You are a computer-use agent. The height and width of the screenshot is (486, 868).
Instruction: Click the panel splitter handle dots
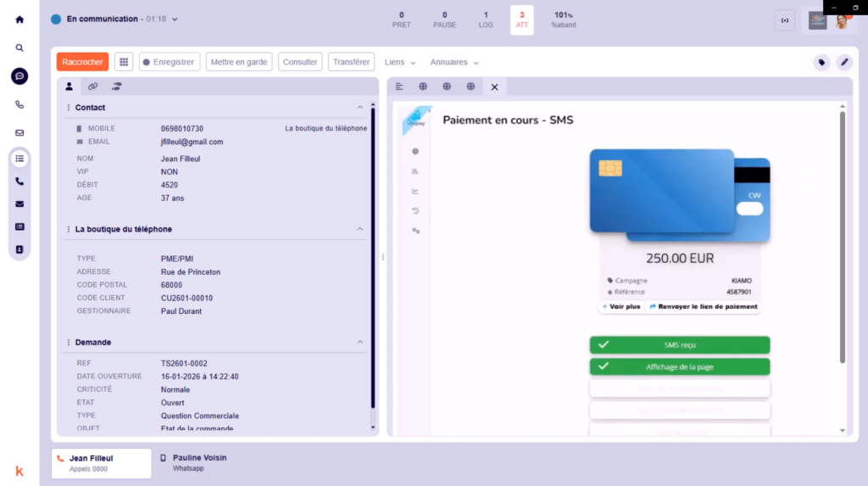pos(383,257)
